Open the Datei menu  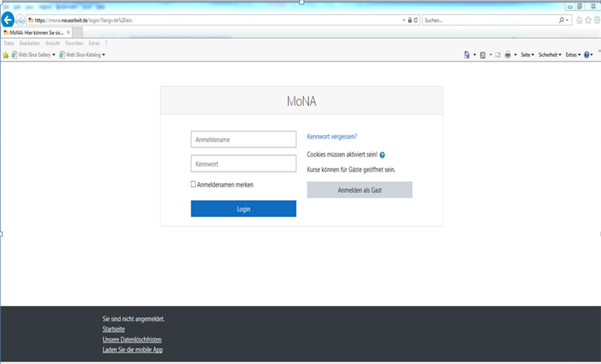[x=9, y=43]
